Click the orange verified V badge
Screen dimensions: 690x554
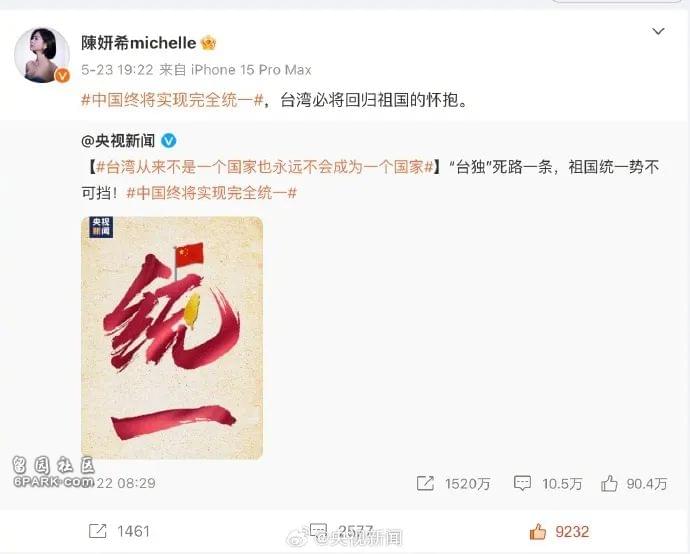[x=62, y=76]
